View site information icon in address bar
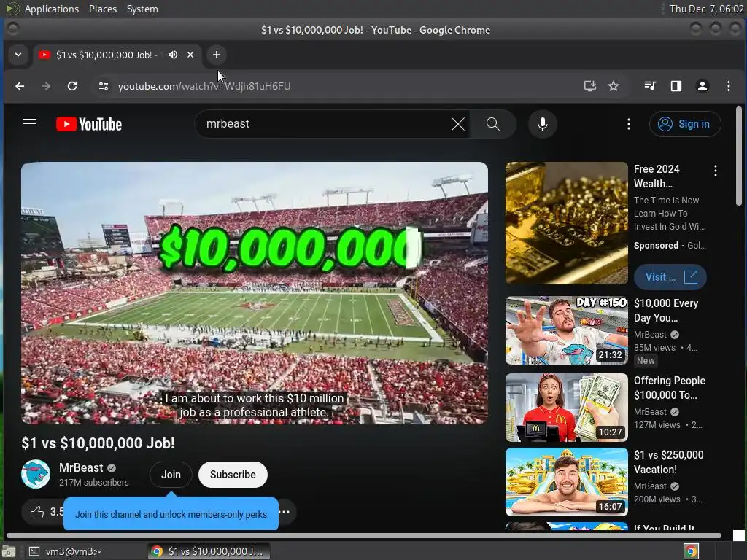747x560 pixels. pyautogui.click(x=104, y=86)
